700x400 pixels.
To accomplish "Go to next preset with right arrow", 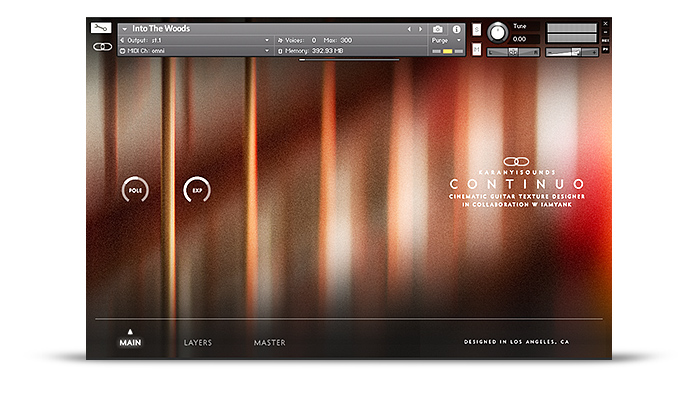I will (420, 29).
